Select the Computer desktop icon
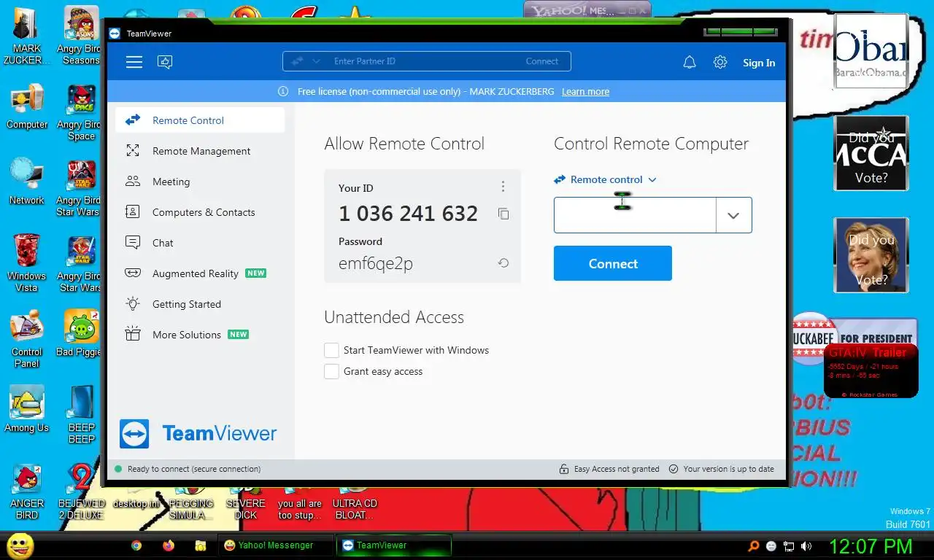Viewport: 934px width, 560px height. (27, 106)
